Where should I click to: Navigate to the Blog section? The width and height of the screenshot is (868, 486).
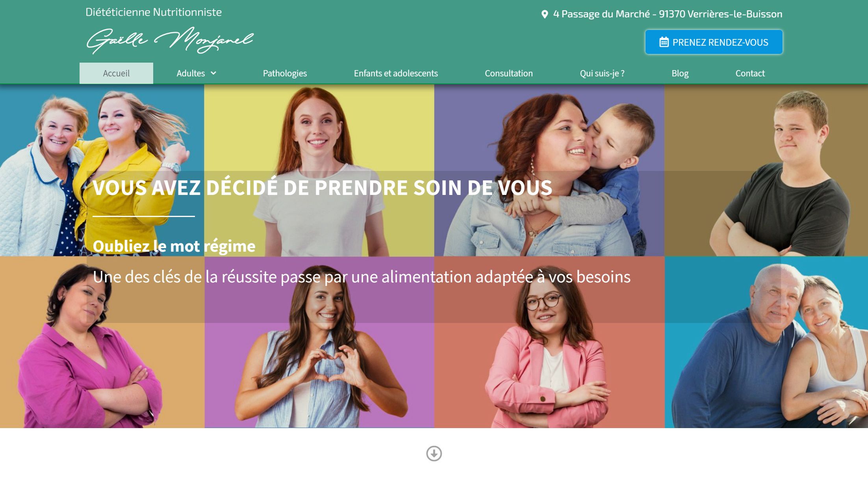tap(680, 73)
